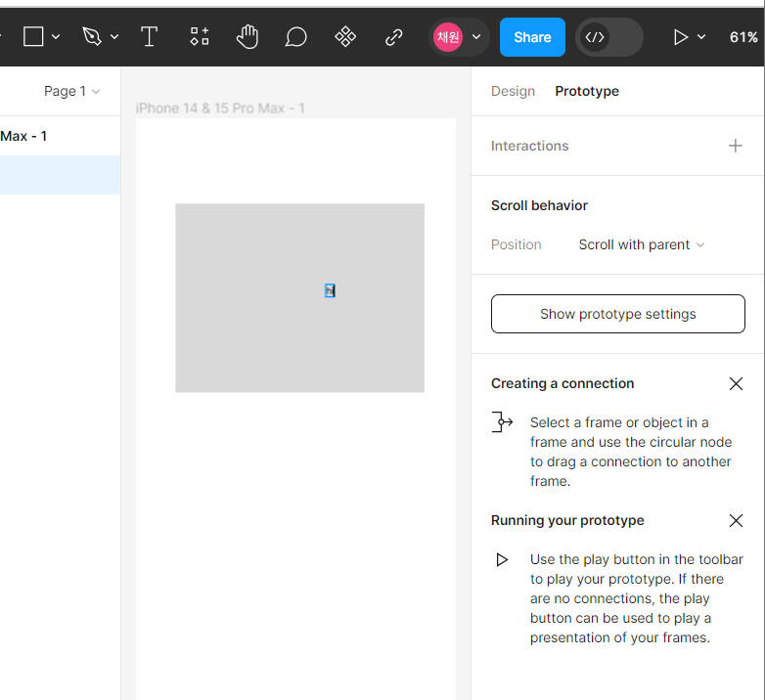Dismiss the Running your prototype tip
765x700 pixels.
[736, 521]
